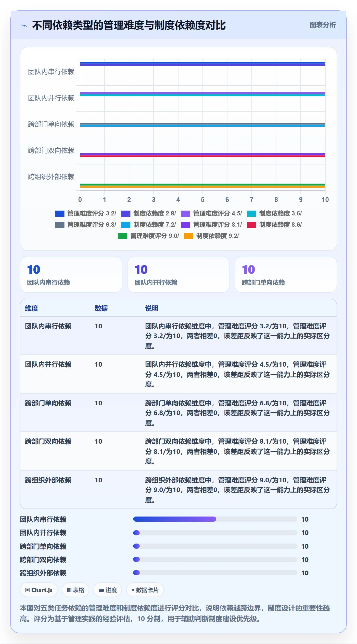Select the 团队内并行依赖 table row name
357x644 pixels.
48,364
